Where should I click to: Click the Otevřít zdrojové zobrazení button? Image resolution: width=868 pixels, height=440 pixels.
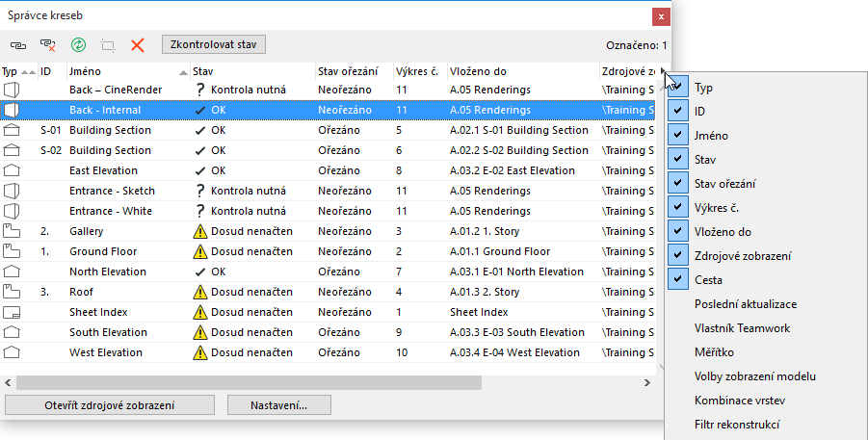[109, 405]
